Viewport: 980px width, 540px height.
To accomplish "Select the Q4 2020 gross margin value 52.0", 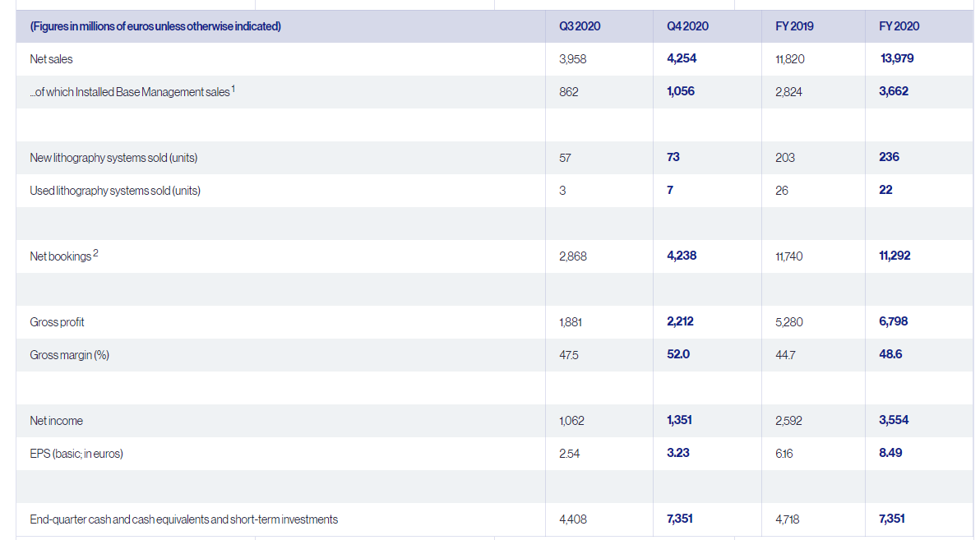I will coord(678,354).
